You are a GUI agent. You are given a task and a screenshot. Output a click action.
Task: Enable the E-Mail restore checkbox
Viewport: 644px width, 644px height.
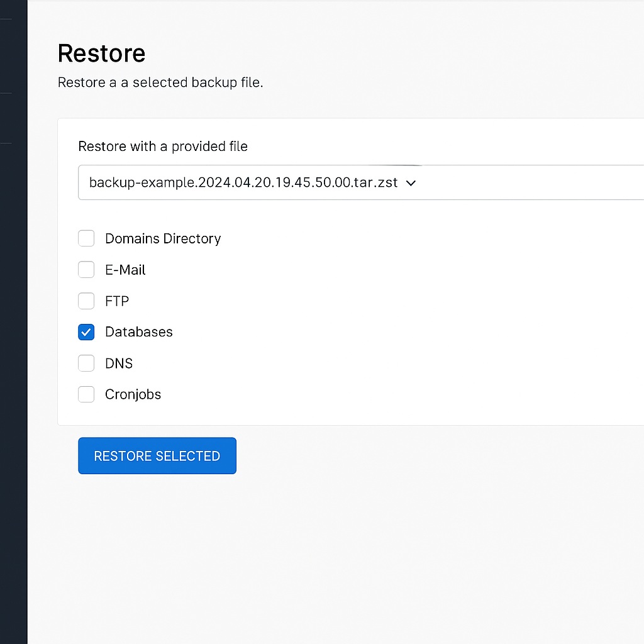point(86,270)
